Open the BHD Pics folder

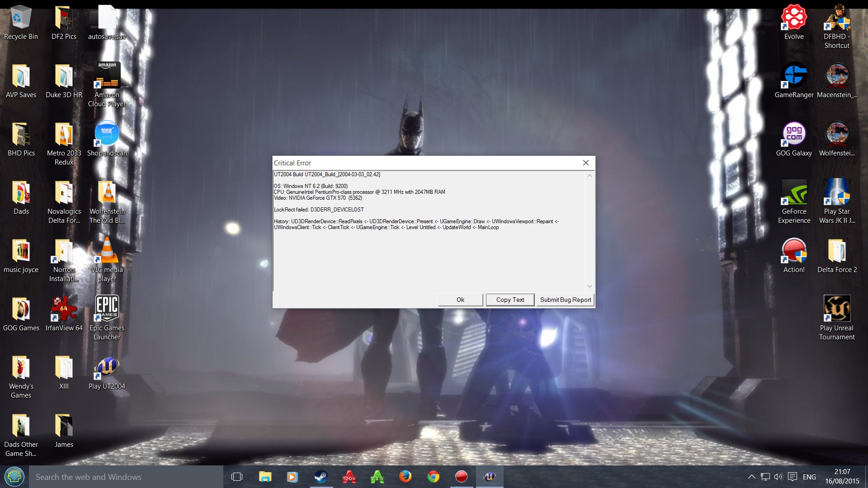click(21, 139)
